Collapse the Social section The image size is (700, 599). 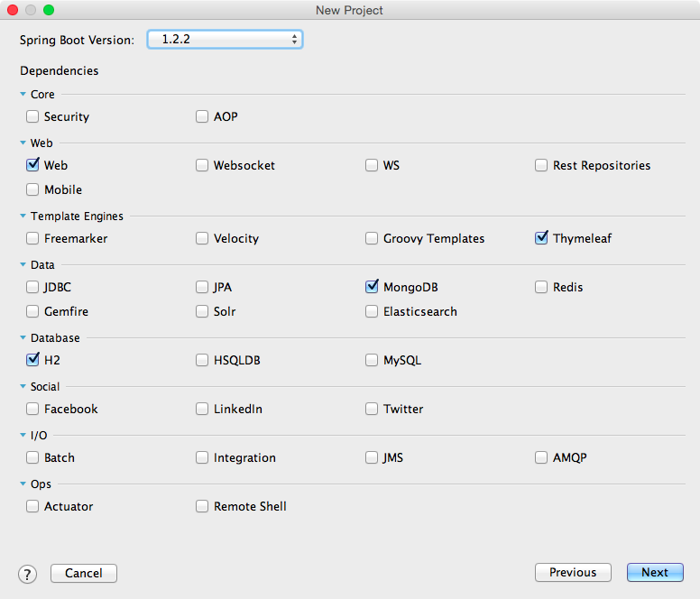click(23, 386)
